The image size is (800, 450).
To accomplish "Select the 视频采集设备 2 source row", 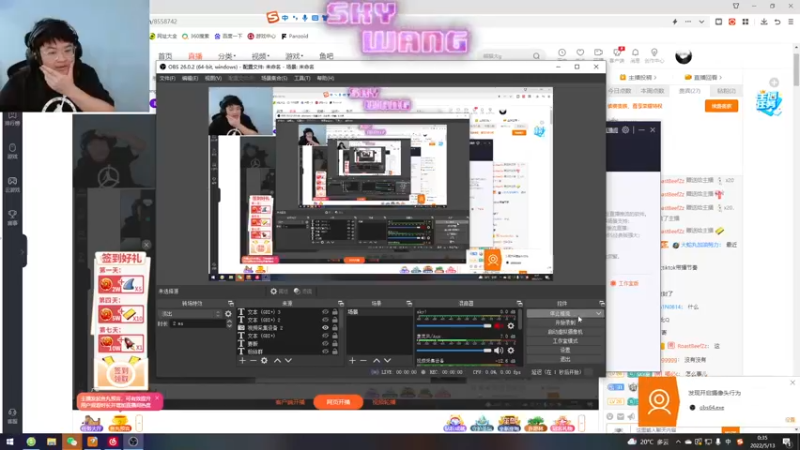I will [287, 328].
